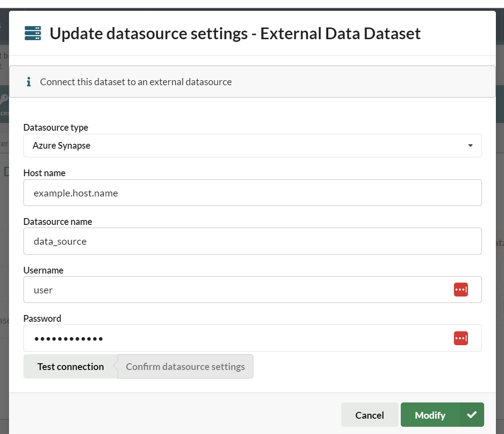Click the Username label text
Image resolution: width=504 pixels, height=434 pixels.
[x=43, y=270]
